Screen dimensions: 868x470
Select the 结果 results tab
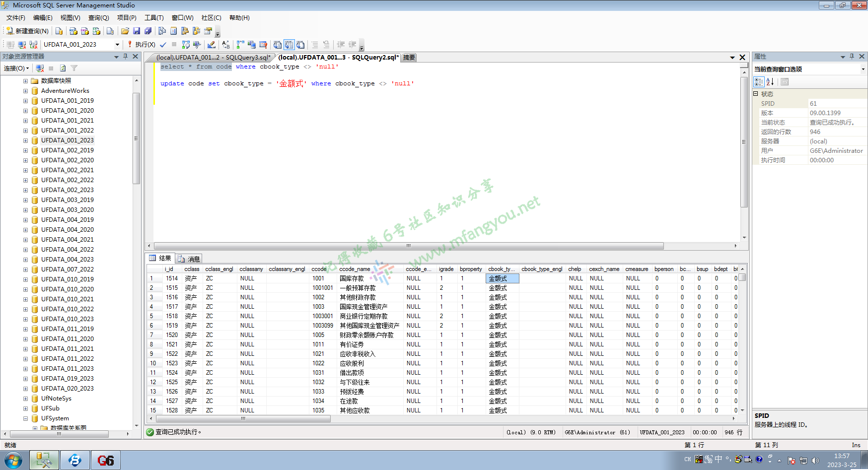pyautogui.click(x=160, y=258)
